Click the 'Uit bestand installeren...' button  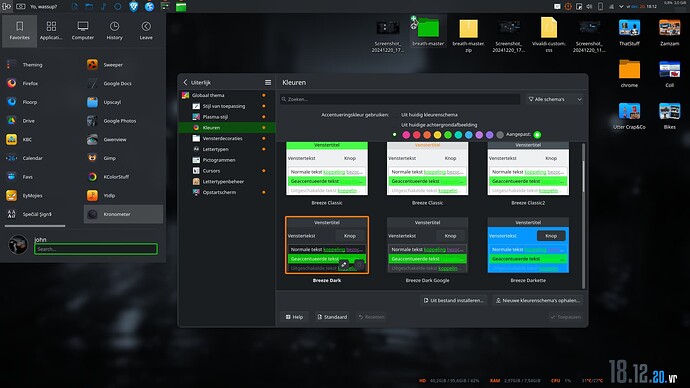[x=453, y=300]
